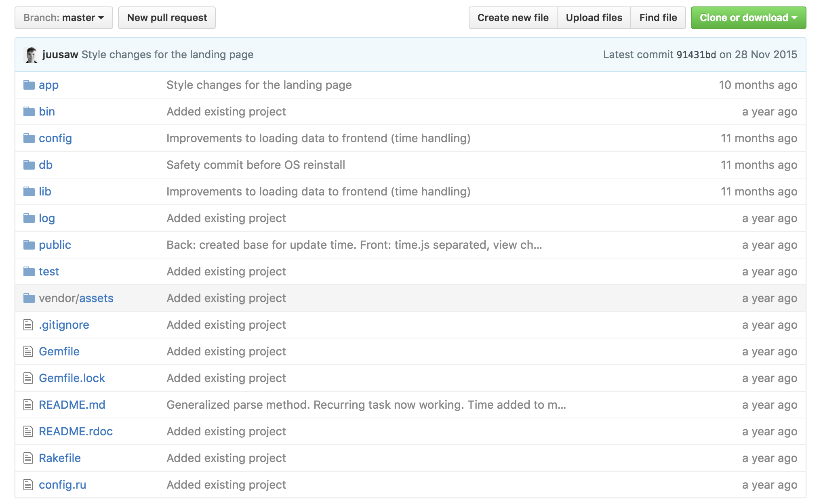The height and width of the screenshot is (504, 821).
Task: Open Clone or download dropdown
Action: (748, 18)
